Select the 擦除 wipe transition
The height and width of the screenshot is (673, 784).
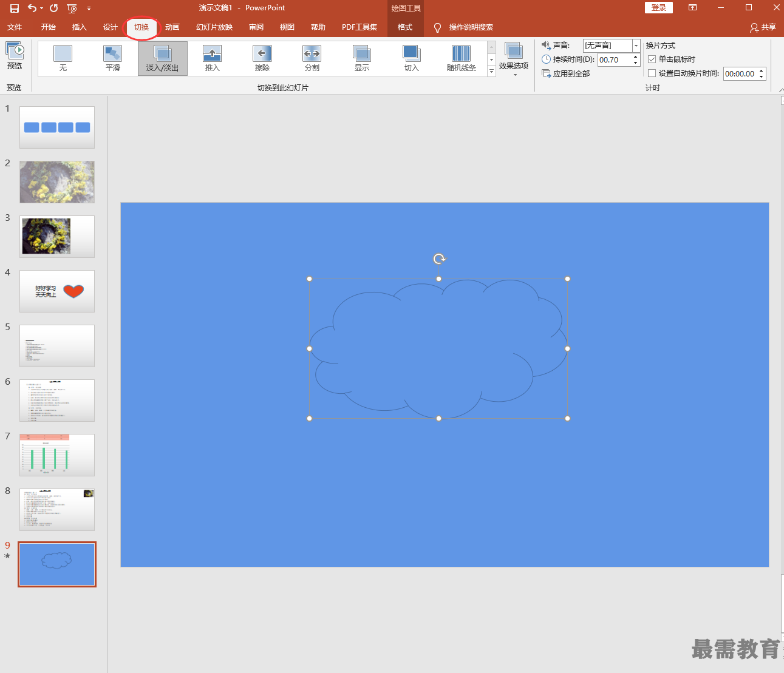tap(262, 58)
